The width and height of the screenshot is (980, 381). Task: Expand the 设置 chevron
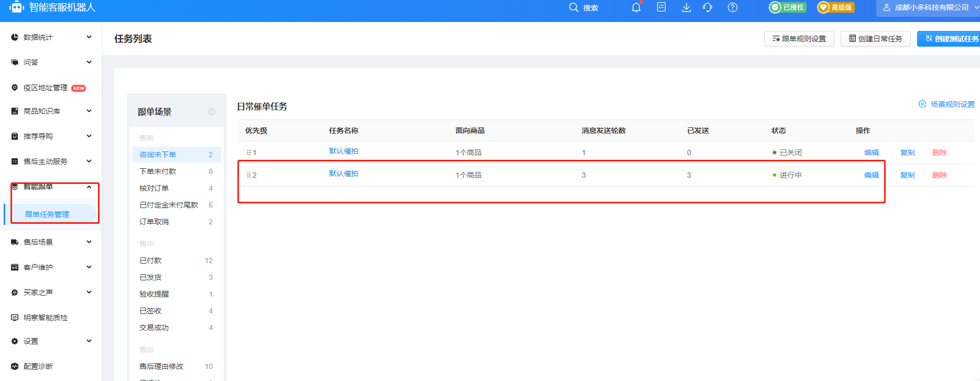coord(89,341)
